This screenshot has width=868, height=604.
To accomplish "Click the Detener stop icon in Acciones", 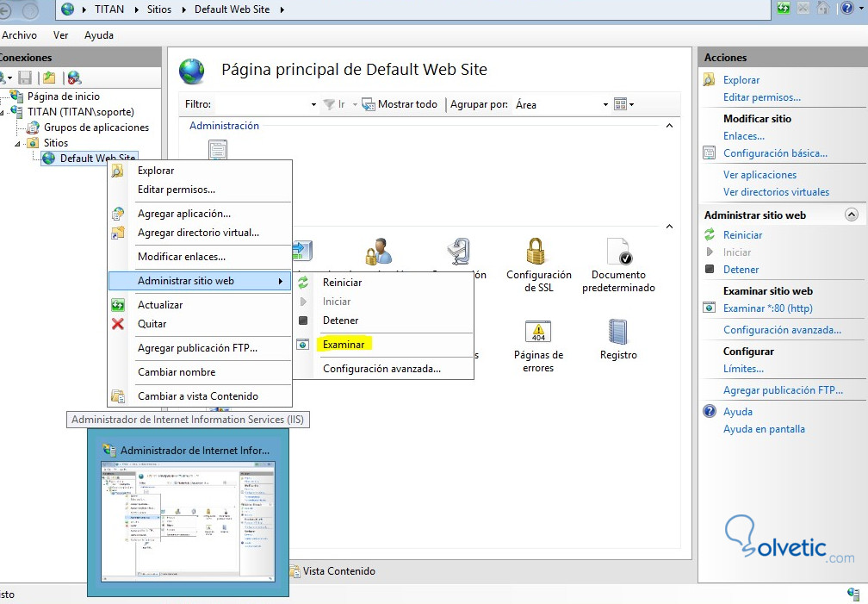I will tap(710, 270).
